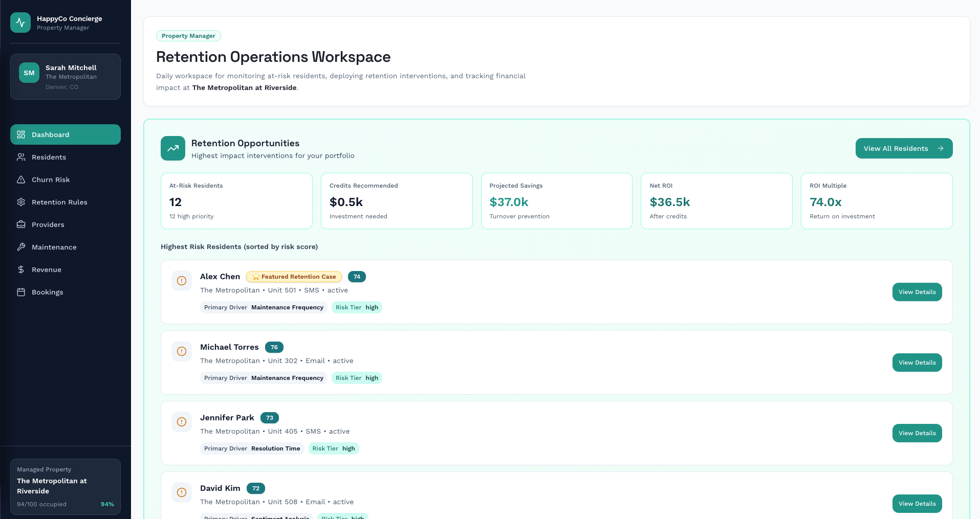Viewport: 980px width, 519px height.
Task: Click the ROI Multiple card
Action: point(877,201)
